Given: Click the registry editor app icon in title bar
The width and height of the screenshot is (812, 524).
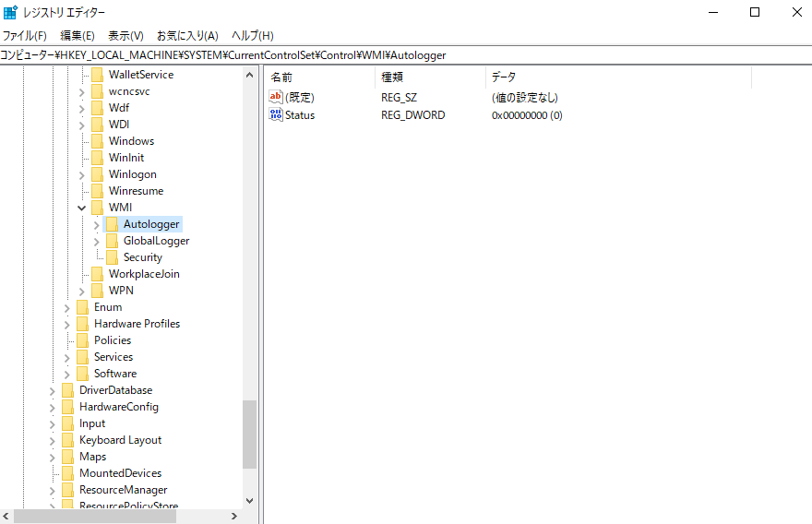Looking at the screenshot, I should coord(10,12).
